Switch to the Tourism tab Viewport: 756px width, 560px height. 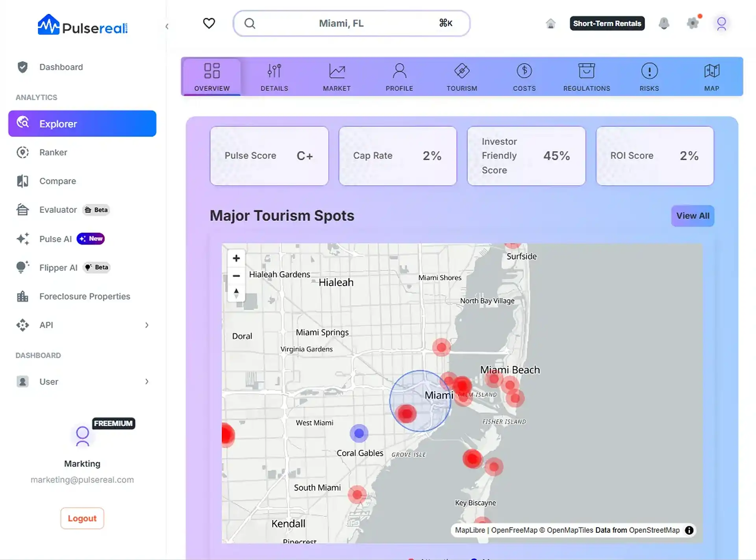point(462,77)
